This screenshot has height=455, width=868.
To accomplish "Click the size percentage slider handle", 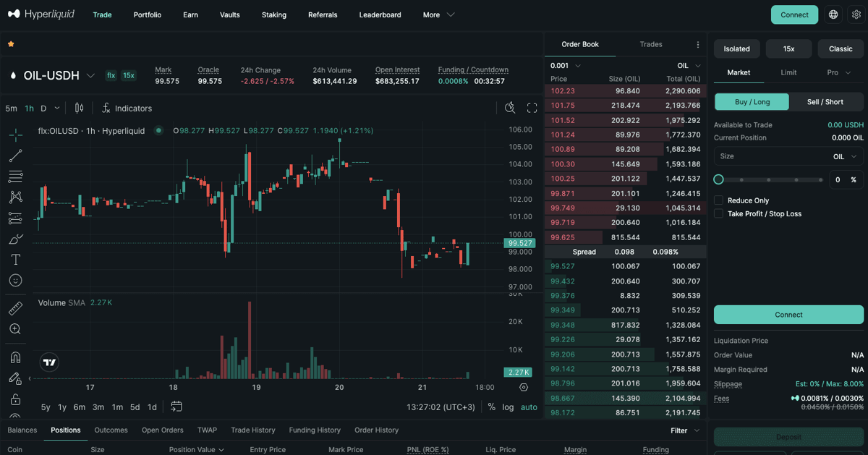I will click(x=718, y=179).
